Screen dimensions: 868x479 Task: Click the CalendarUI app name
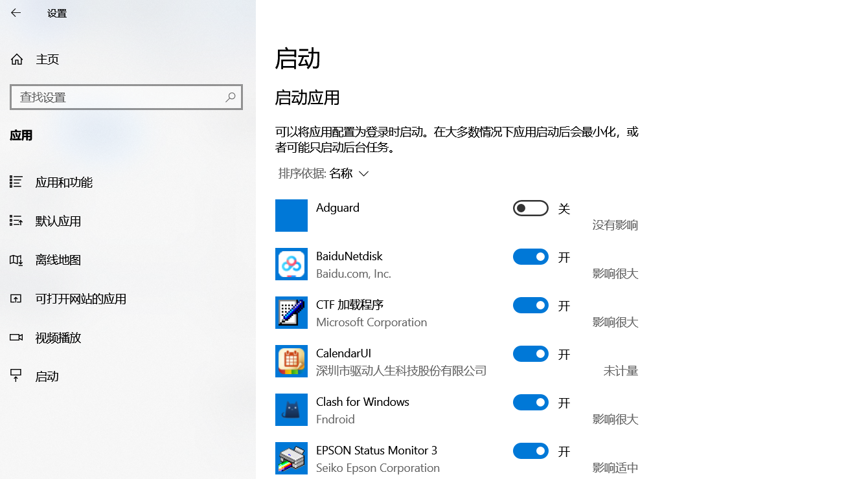tap(343, 353)
